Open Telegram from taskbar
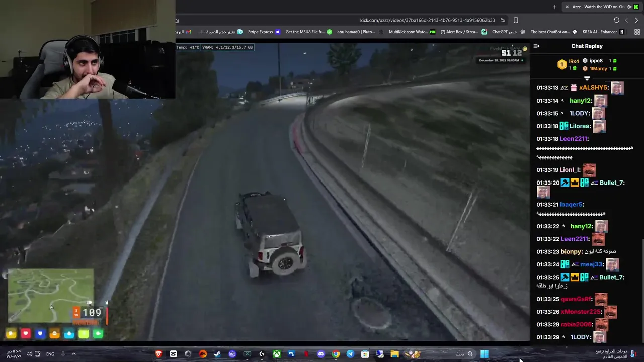Image resolution: width=644 pixels, height=362 pixels. (350, 354)
